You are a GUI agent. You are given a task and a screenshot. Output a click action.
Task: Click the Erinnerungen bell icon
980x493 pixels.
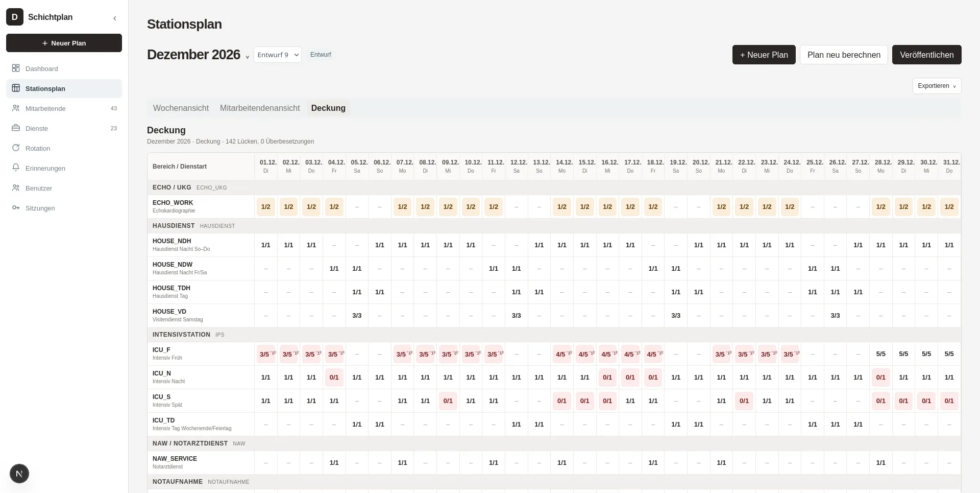pos(16,168)
